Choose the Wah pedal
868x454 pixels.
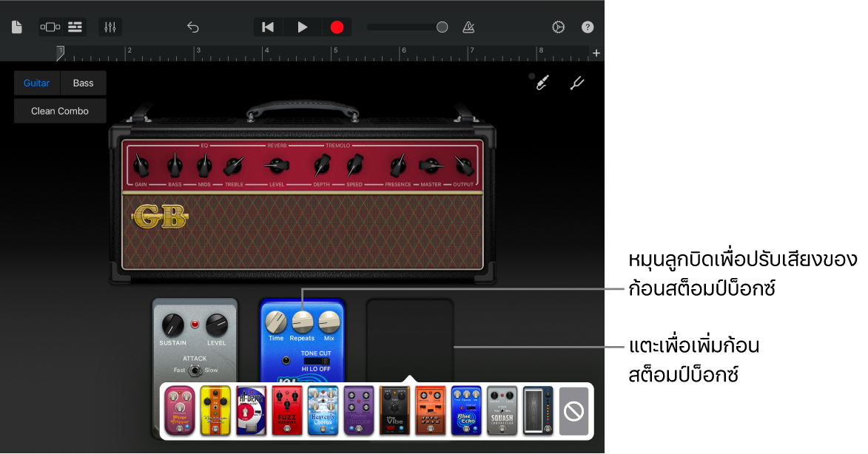(x=538, y=411)
